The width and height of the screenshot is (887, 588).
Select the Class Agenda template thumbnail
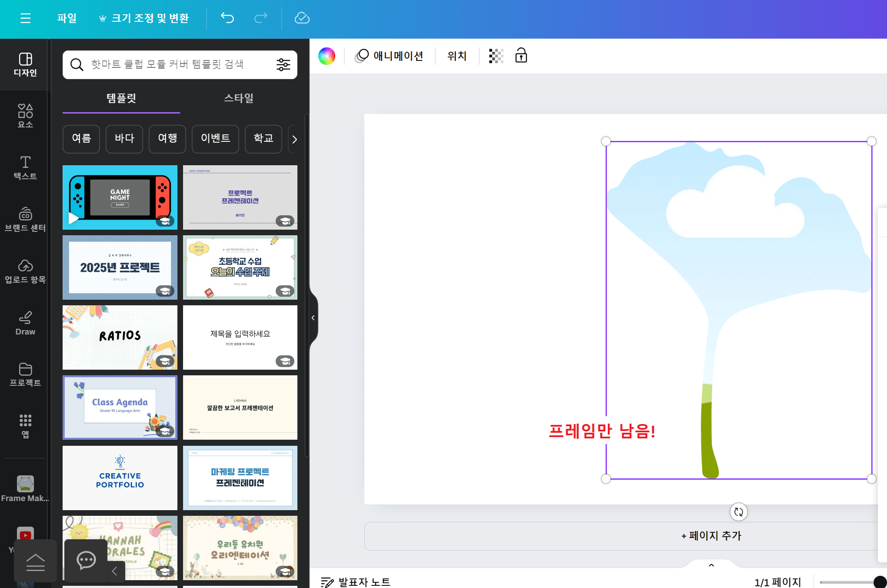(x=120, y=408)
